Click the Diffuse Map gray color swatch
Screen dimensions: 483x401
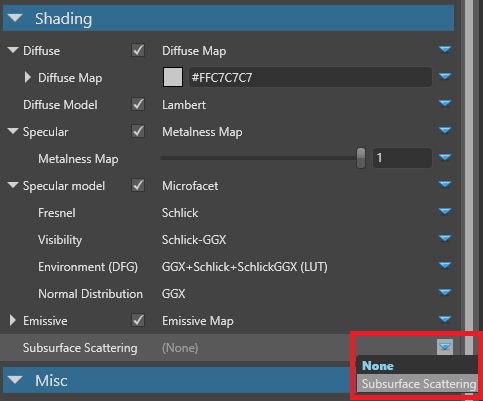pyautogui.click(x=173, y=77)
